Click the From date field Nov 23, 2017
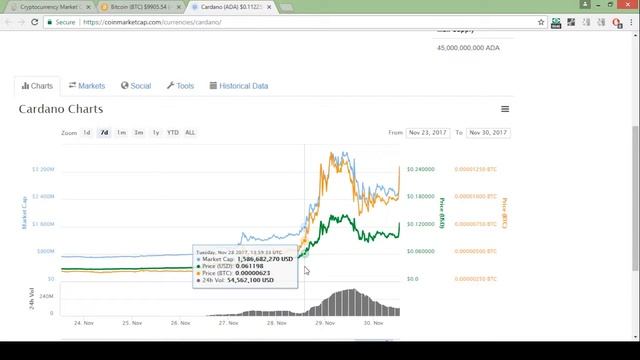The width and height of the screenshot is (640, 360). click(428, 133)
